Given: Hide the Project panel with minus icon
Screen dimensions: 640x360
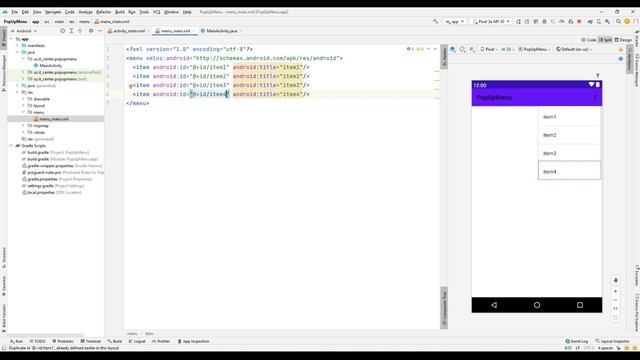Looking at the screenshot, I should [99, 31].
